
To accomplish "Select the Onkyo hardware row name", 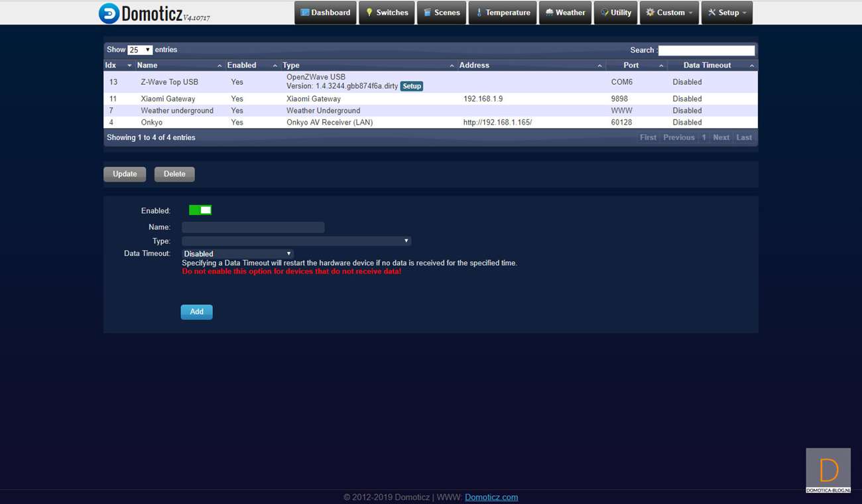I will [151, 123].
